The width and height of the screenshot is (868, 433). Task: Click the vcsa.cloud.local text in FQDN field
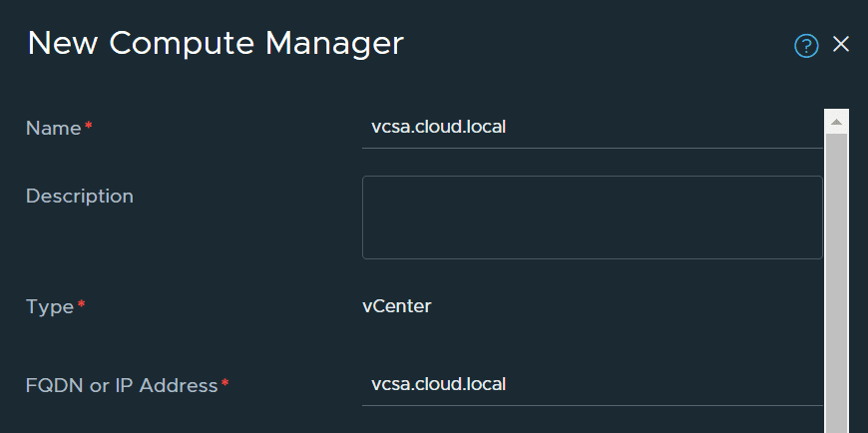[439, 384]
